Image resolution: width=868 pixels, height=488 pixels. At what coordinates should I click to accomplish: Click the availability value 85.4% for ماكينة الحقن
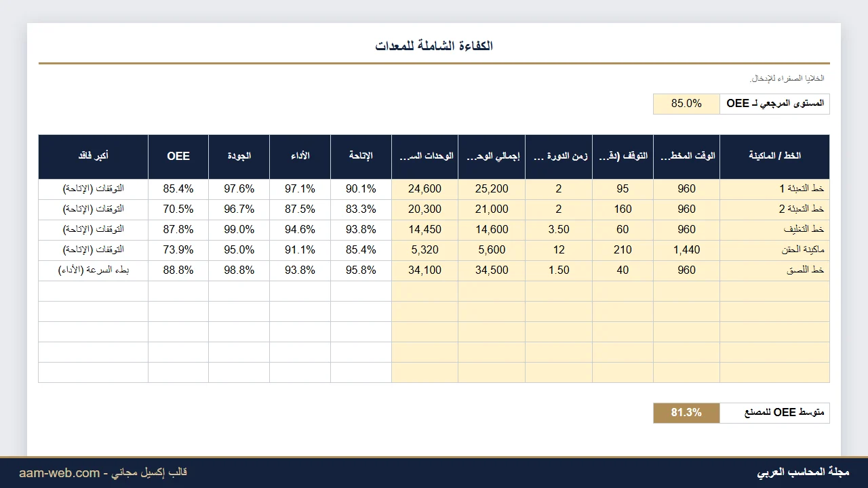coord(361,250)
